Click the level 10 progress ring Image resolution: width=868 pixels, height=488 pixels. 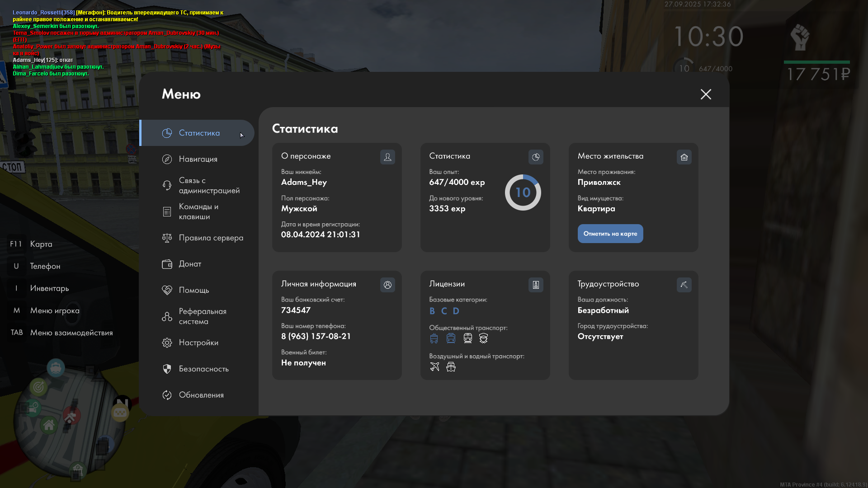523,192
